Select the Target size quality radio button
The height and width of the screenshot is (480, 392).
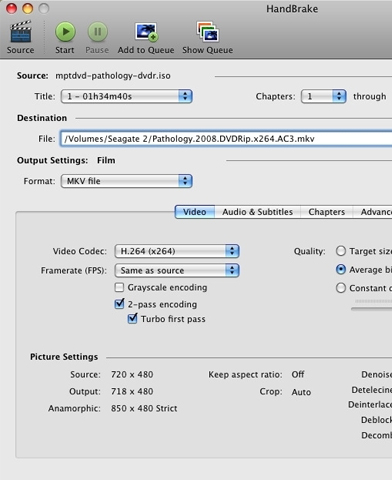tap(341, 251)
